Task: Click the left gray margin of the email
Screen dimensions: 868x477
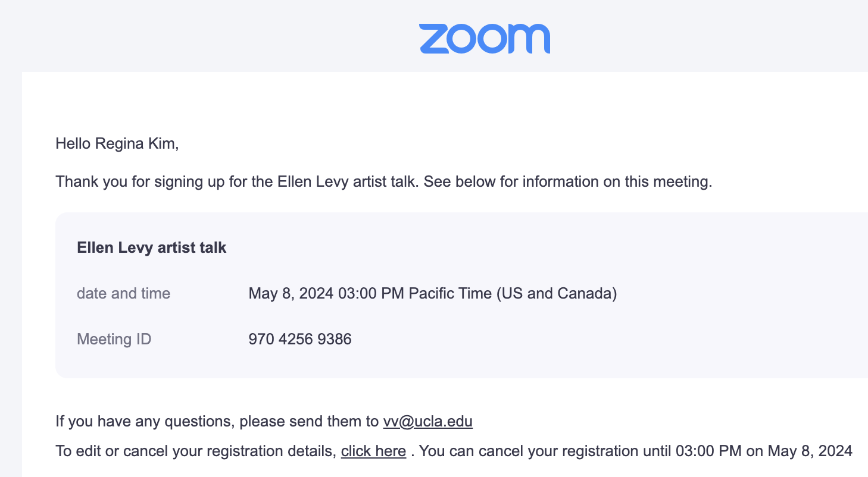Action: tap(11, 274)
